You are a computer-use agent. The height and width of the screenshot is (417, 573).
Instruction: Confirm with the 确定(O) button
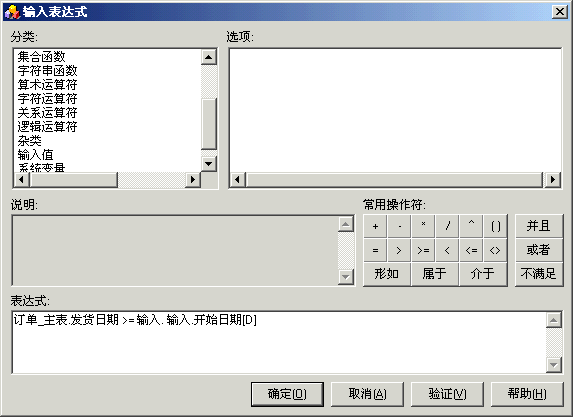pos(287,394)
